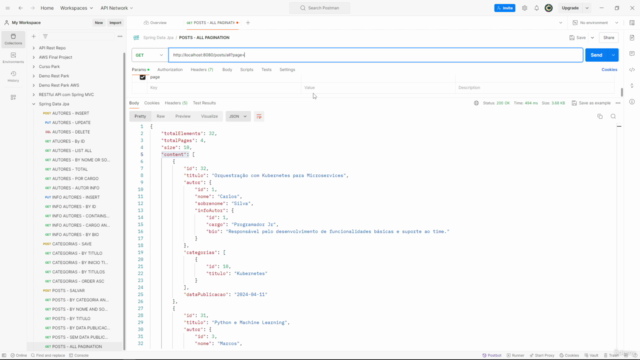640x360 pixels.
Task: Open the JSON format dropdown
Action: click(x=238, y=116)
